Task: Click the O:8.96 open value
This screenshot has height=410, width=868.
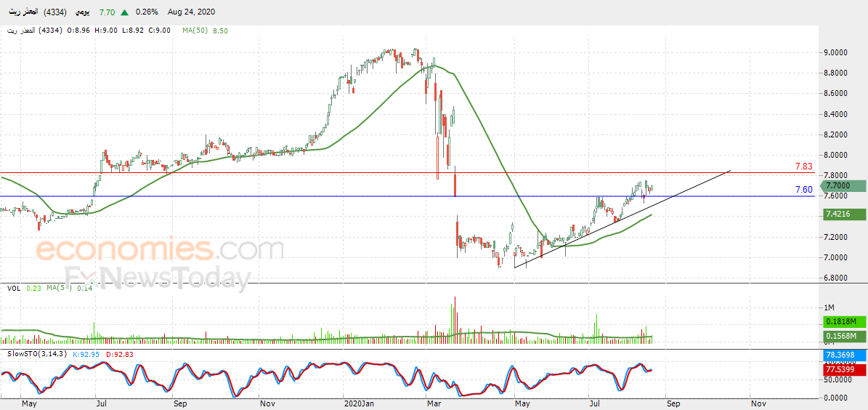Action: pos(79,31)
